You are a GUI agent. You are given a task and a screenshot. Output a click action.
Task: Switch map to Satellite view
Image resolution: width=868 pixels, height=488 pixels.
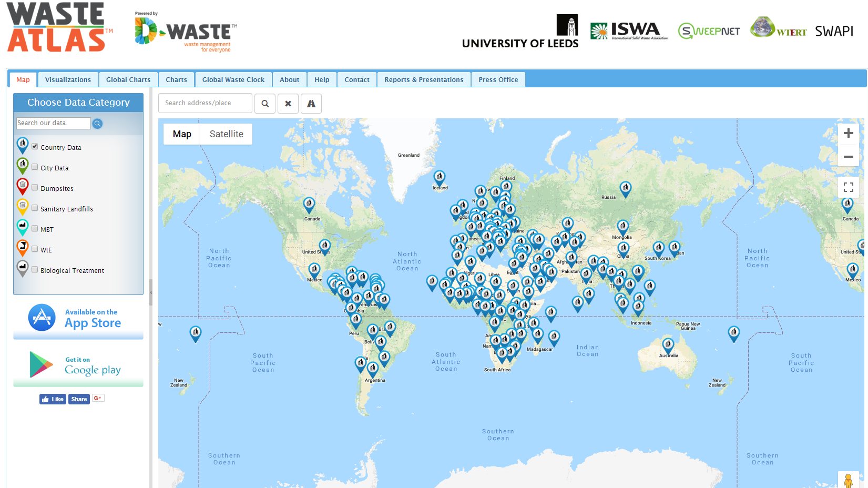tap(227, 134)
